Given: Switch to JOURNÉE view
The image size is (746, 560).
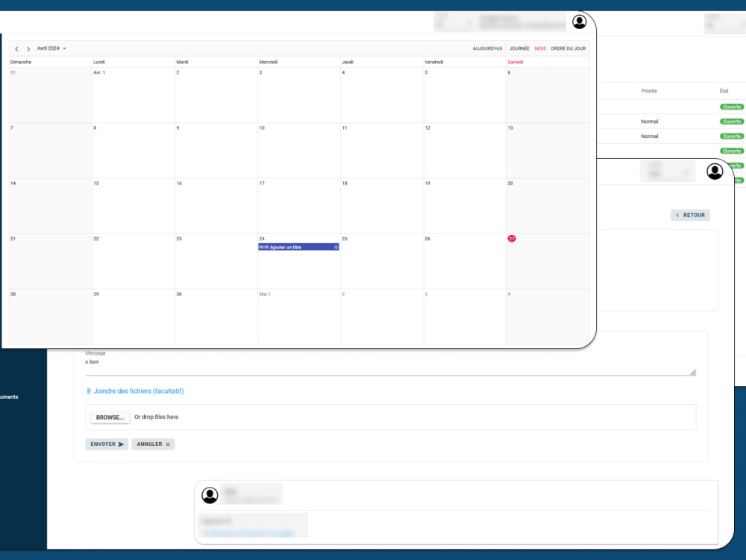Looking at the screenshot, I should click(x=519, y=48).
